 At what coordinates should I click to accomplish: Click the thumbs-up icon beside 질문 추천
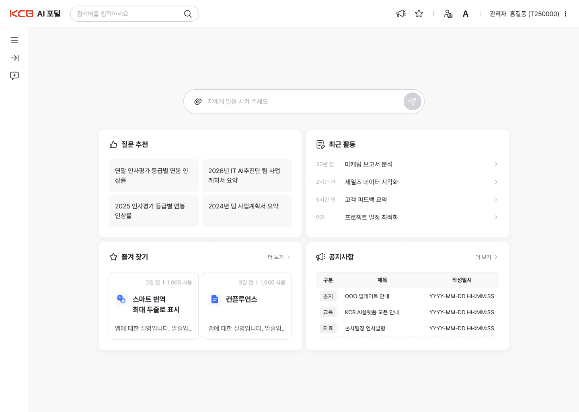[113, 144]
